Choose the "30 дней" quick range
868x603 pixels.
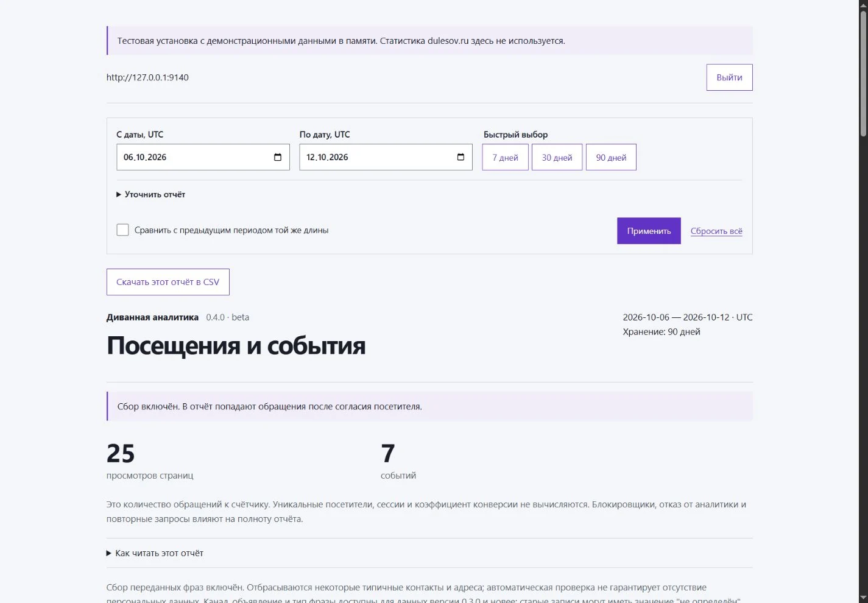point(557,157)
